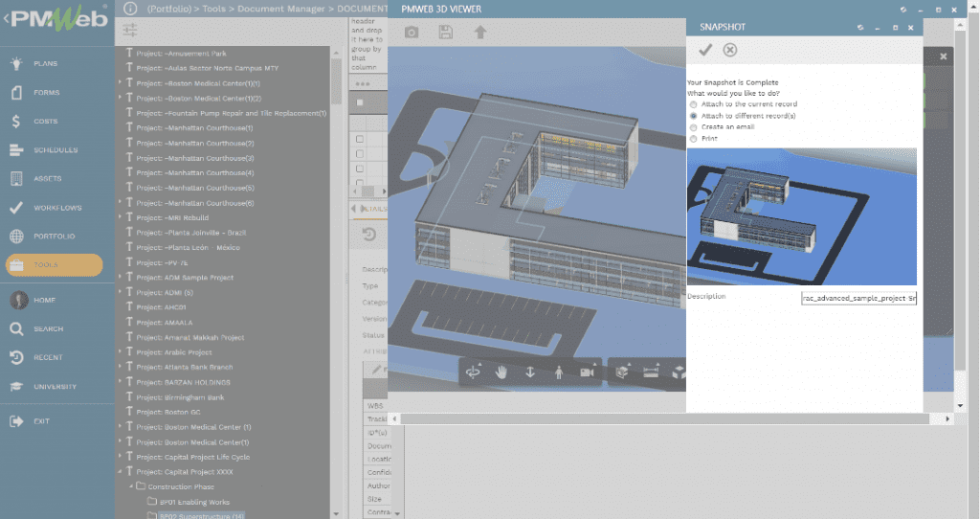Click the Description field in snapshot dialog
Viewport: 980px width, 519px height.
pos(858,298)
